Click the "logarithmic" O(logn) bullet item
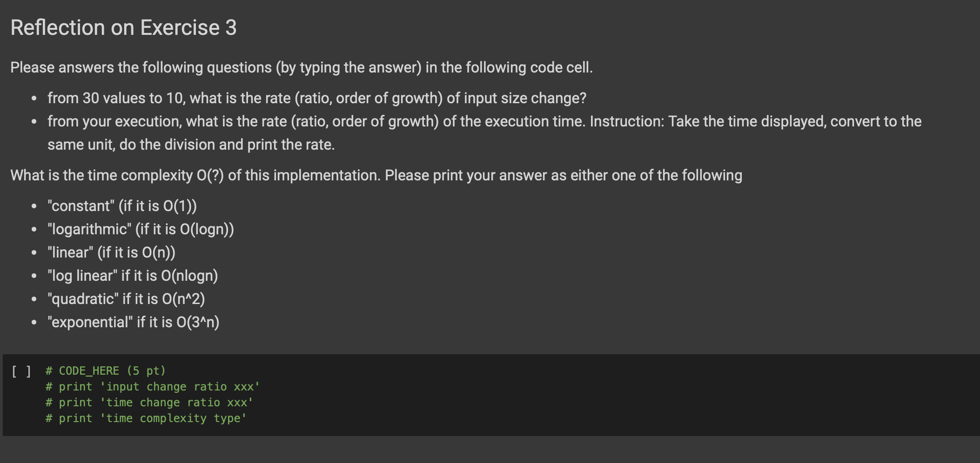 pyautogui.click(x=141, y=229)
